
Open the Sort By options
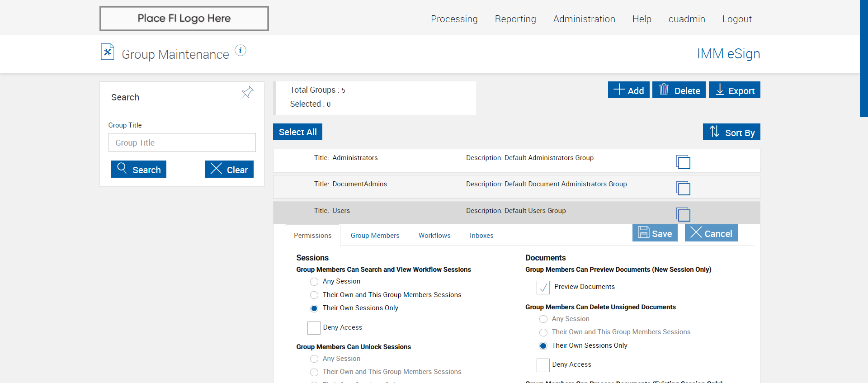(731, 132)
